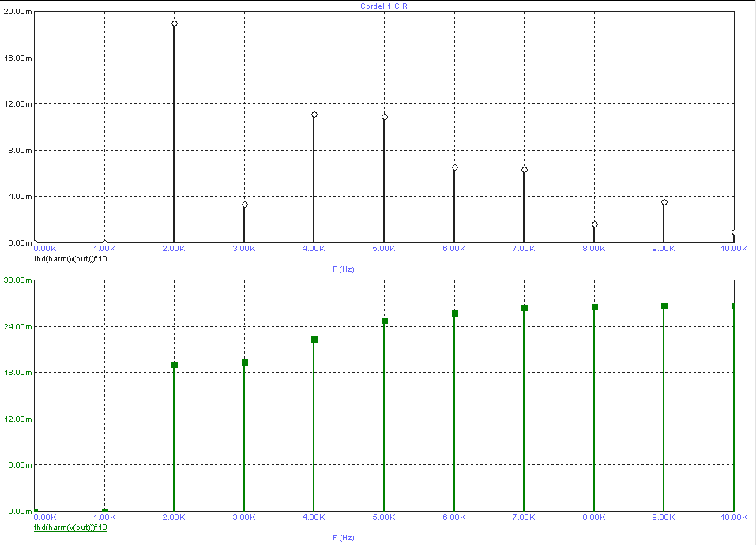Click the 16.00m y-axis tick label
Image resolution: width=756 pixels, height=545 pixels.
tap(17, 58)
